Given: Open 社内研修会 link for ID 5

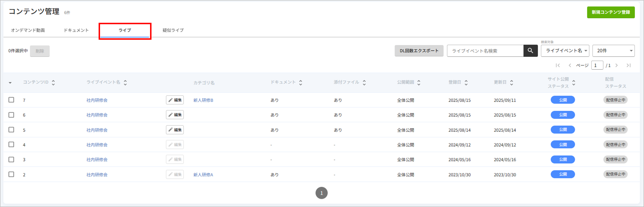Looking at the screenshot, I should coord(97,130).
